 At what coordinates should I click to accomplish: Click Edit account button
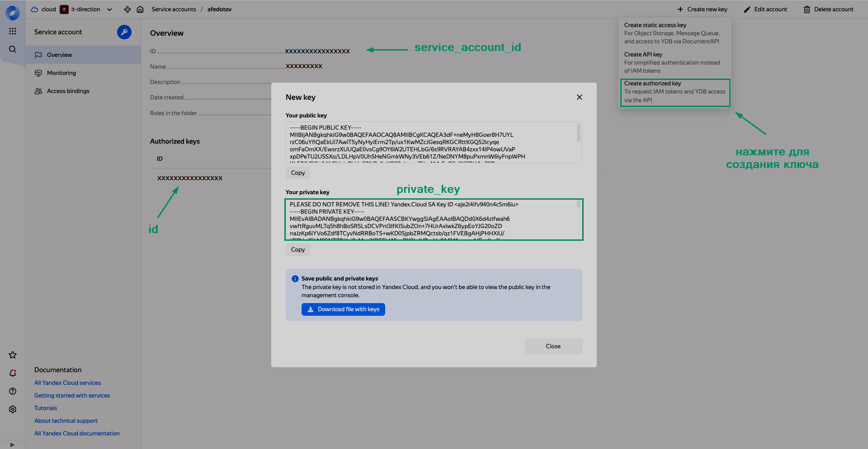tap(765, 9)
